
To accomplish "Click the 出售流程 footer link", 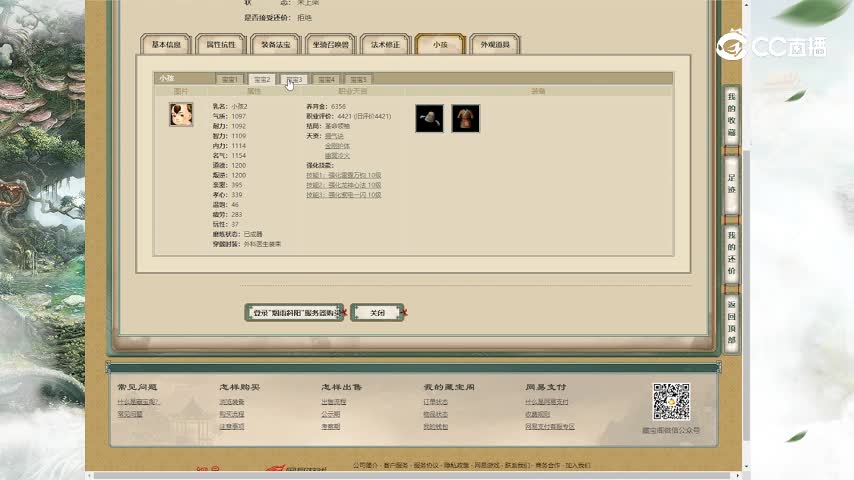I will (334, 402).
